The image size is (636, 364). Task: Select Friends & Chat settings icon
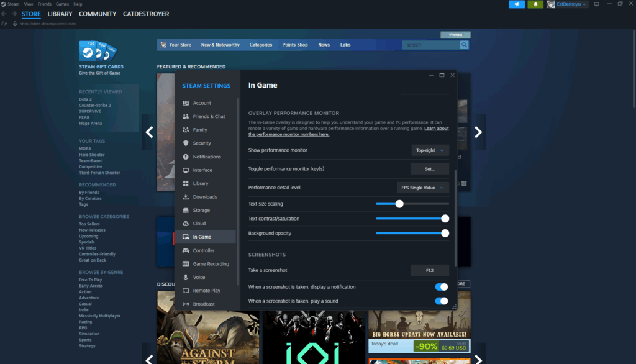coord(185,116)
